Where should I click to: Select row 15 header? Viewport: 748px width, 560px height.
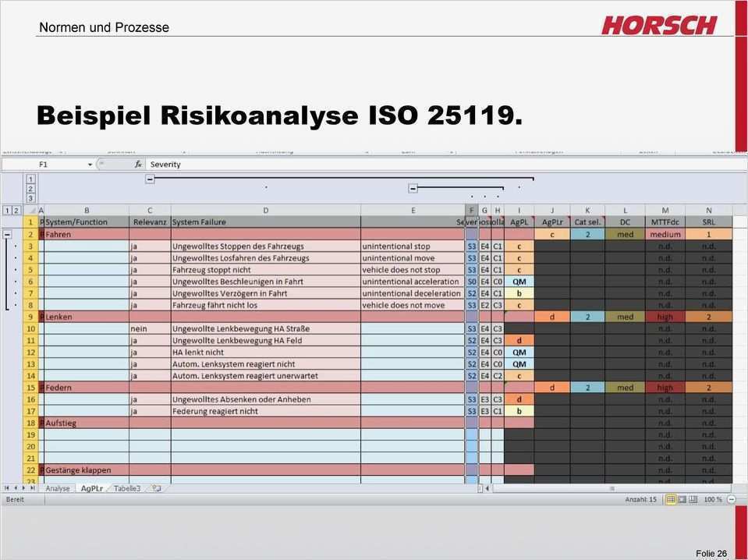(x=30, y=388)
